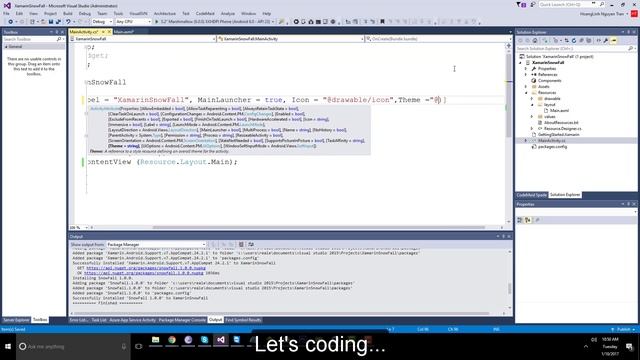Screen dimensions: 640x360
Task: Expand the Assets folder
Action: [x=526, y=87]
